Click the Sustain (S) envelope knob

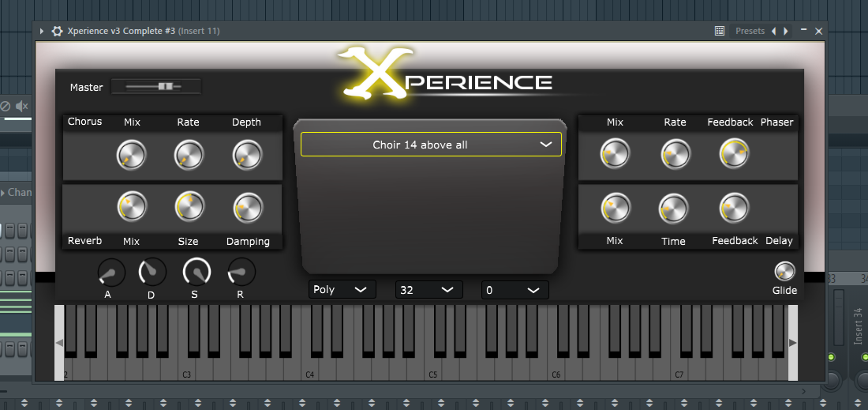pyautogui.click(x=197, y=272)
